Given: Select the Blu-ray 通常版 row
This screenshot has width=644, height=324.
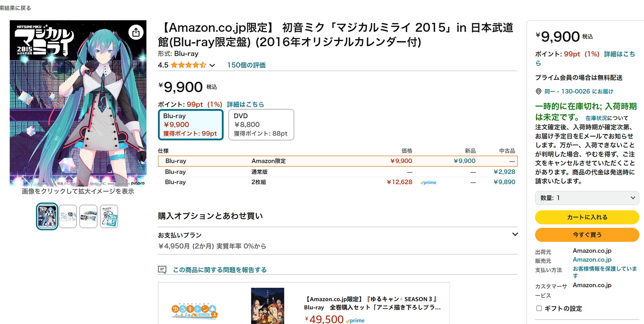Looking at the screenshot, I should point(337,172).
